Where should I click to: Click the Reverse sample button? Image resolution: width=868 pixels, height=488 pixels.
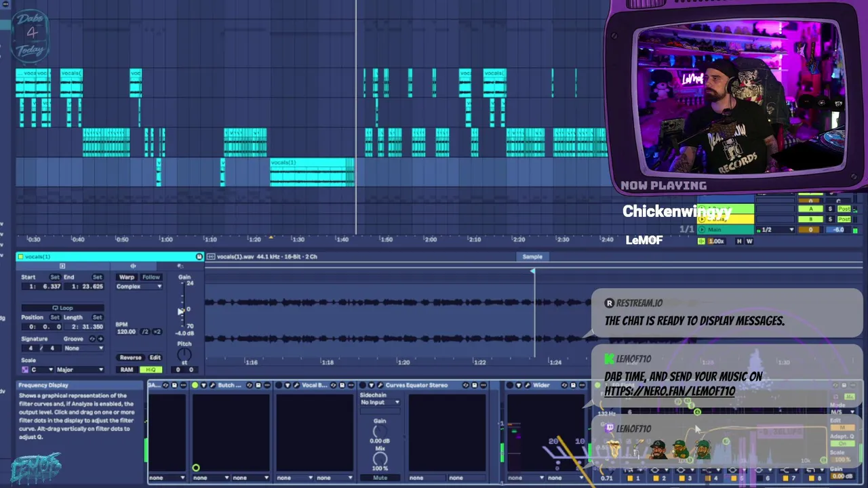pos(130,358)
